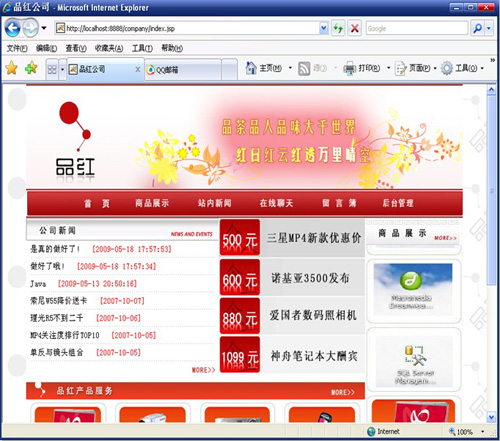Open the Print options dropdown arrow
The width and height of the screenshot is (500, 441).
[388, 68]
